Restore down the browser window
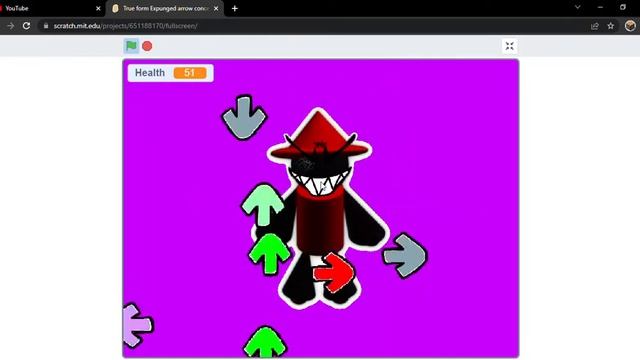 pyautogui.click(x=623, y=7)
